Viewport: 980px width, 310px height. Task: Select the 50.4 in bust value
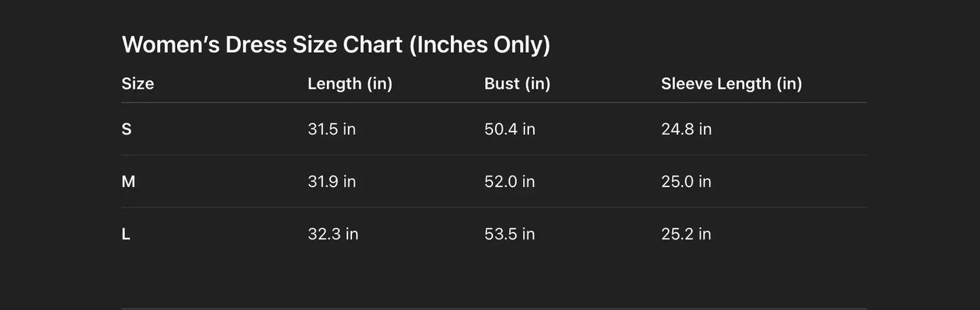click(x=510, y=129)
